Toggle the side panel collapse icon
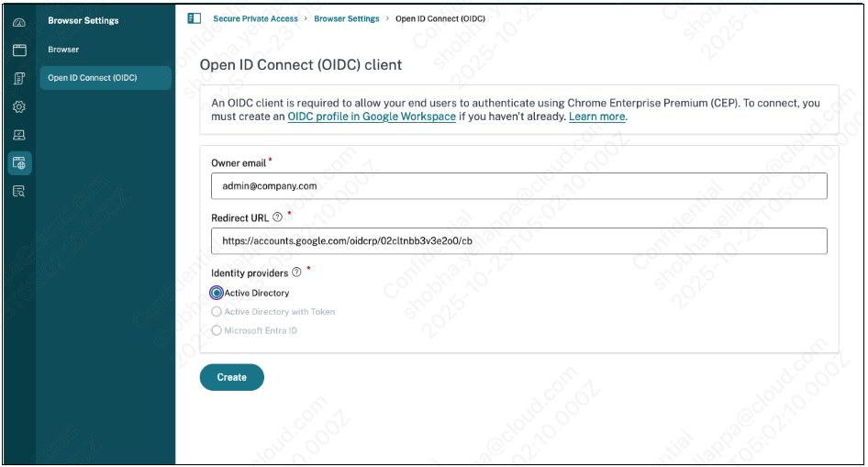This screenshot has height=467, width=868. tap(195, 18)
